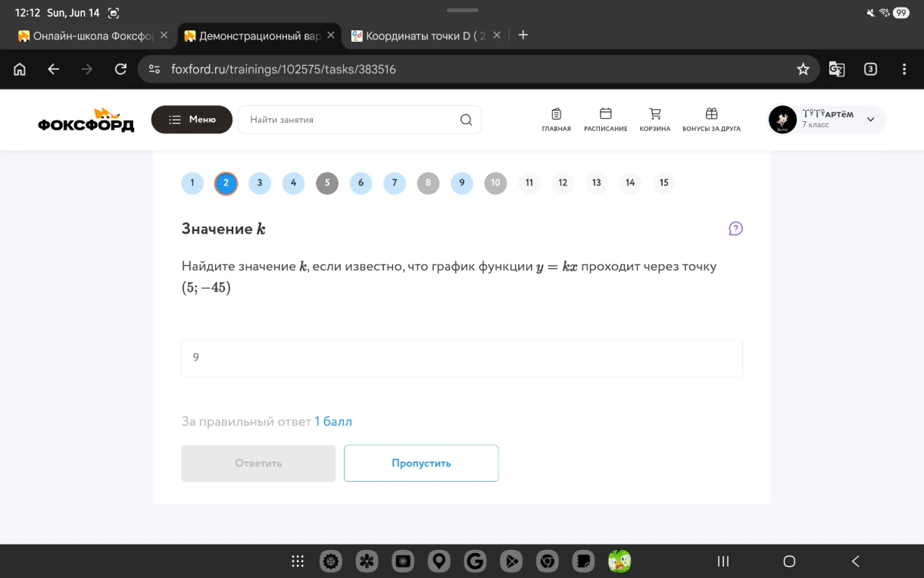
Task: Open the app drawer grid icon
Action: [298, 561]
